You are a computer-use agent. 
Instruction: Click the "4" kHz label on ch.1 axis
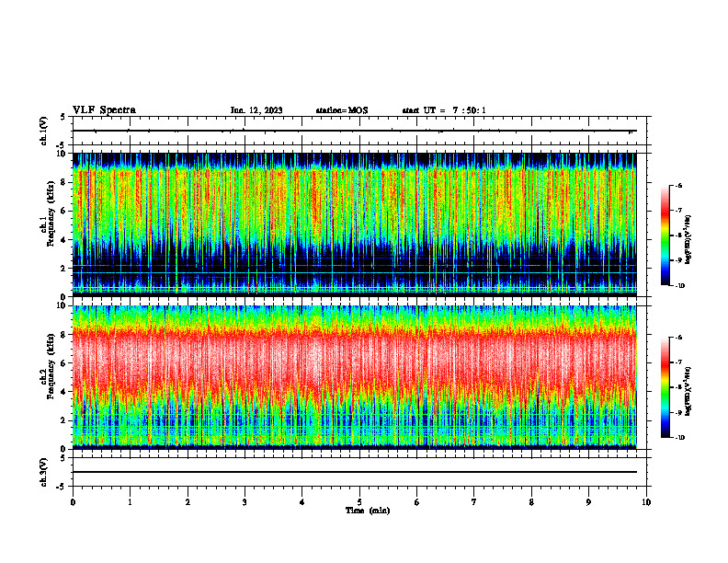pos(64,240)
